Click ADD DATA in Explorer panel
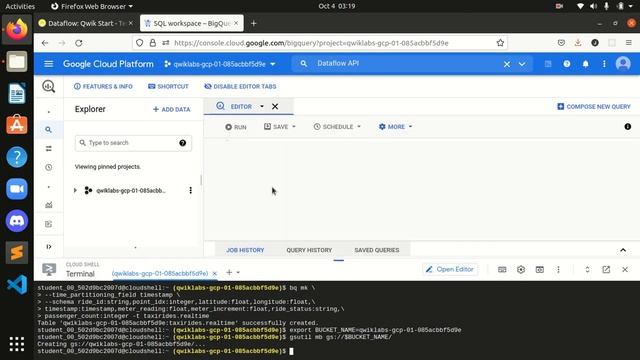 click(x=171, y=109)
